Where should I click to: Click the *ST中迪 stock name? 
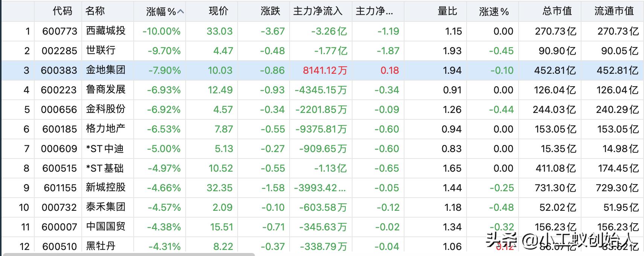pos(105,149)
